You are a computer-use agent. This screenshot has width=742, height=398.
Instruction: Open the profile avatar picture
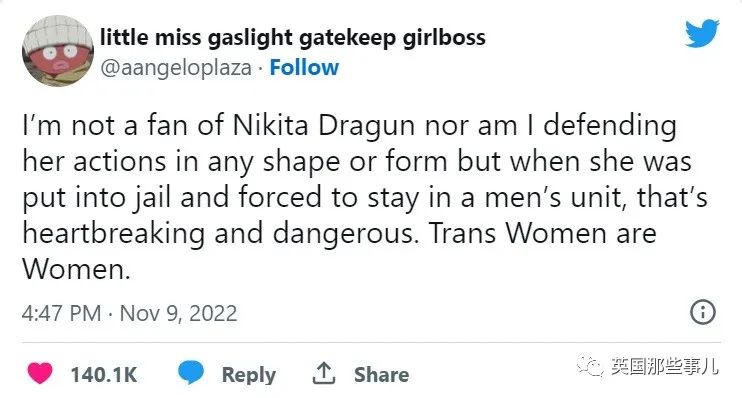tap(58, 51)
